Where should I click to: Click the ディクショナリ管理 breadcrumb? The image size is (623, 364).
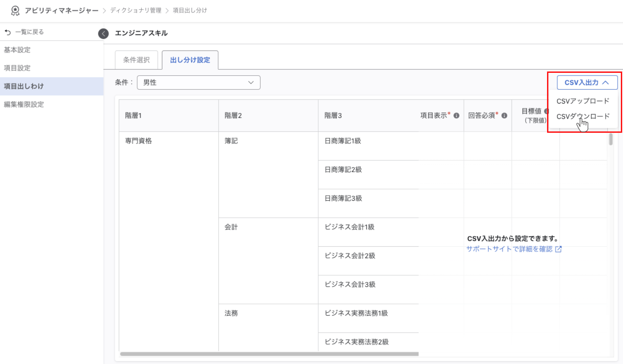coord(136,11)
